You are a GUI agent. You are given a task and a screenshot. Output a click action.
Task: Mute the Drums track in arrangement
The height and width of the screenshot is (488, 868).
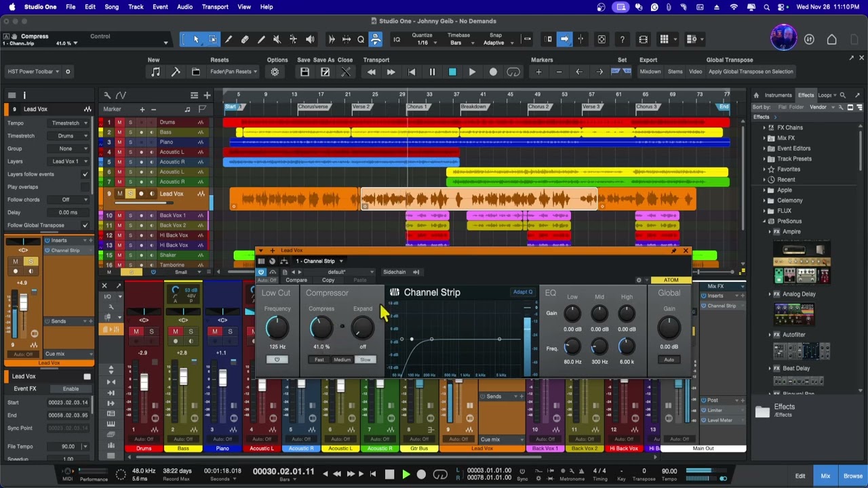point(119,123)
